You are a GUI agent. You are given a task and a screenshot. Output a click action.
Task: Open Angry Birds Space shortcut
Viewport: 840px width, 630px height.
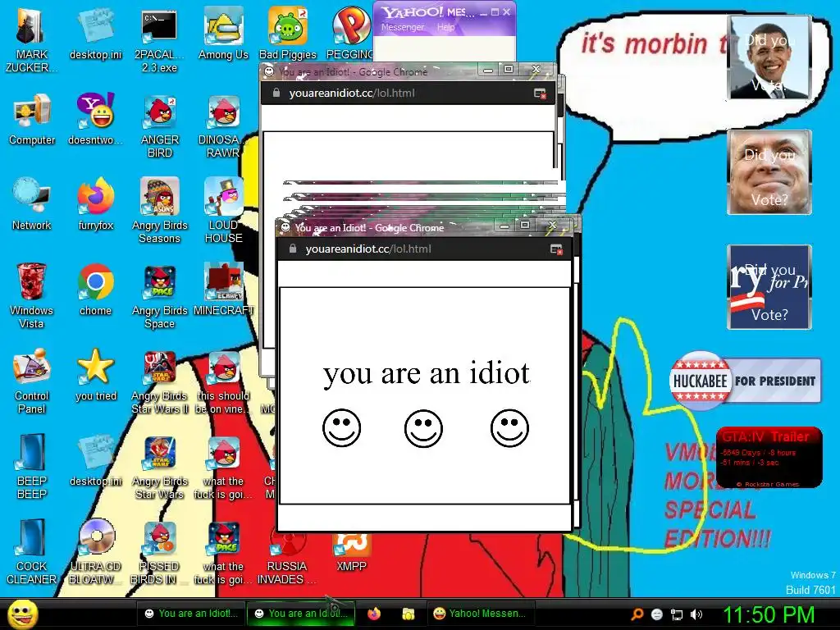(160, 295)
